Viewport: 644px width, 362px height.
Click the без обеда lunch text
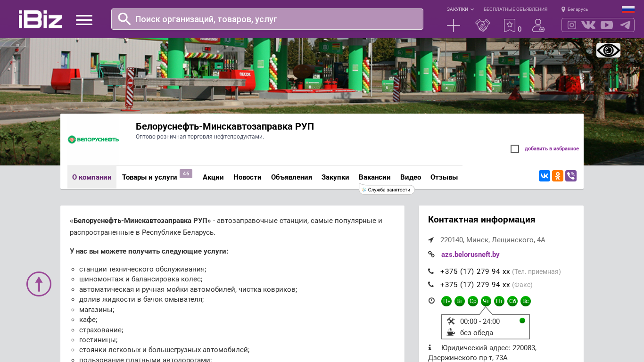477,333
